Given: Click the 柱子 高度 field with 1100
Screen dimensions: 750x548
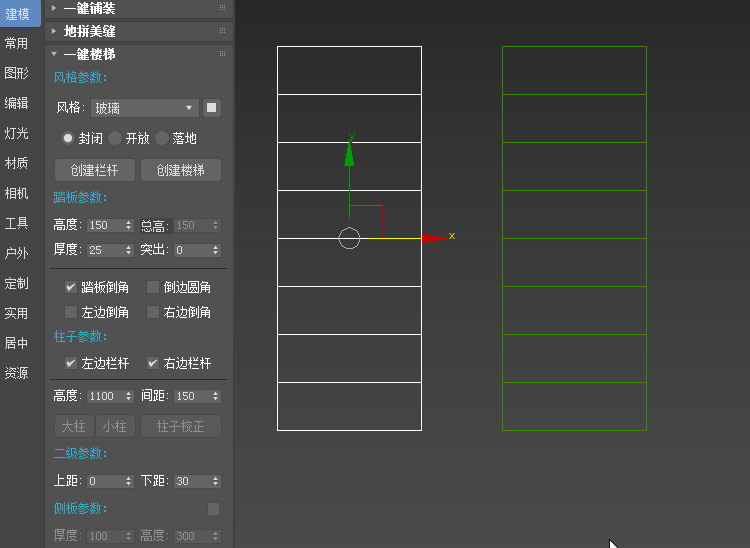Looking at the screenshot, I should click(x=105, y=396).
